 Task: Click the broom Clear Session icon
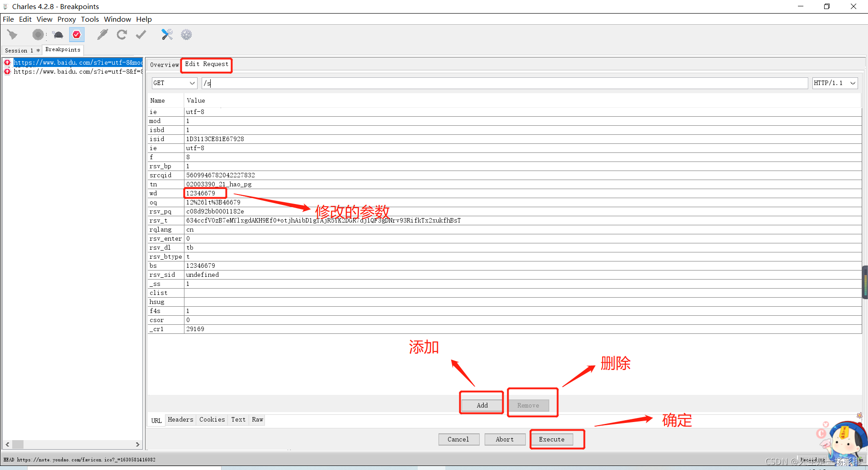(12, 34)
